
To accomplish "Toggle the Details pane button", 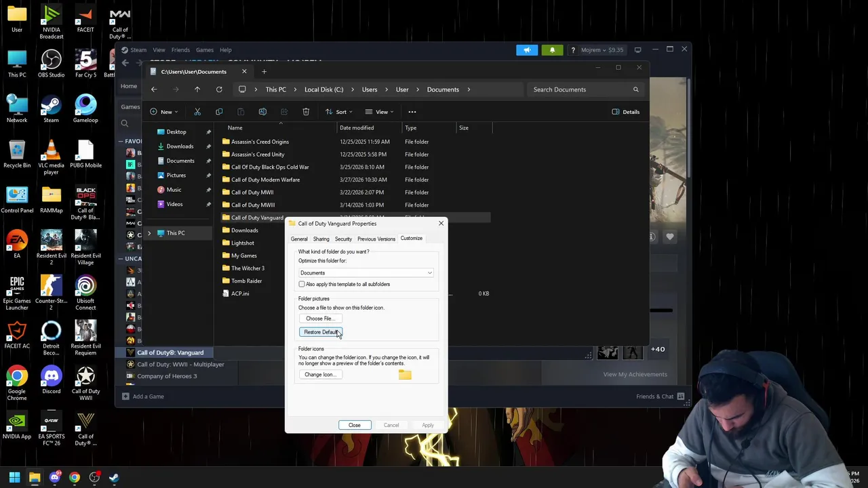I will [626, 112].
